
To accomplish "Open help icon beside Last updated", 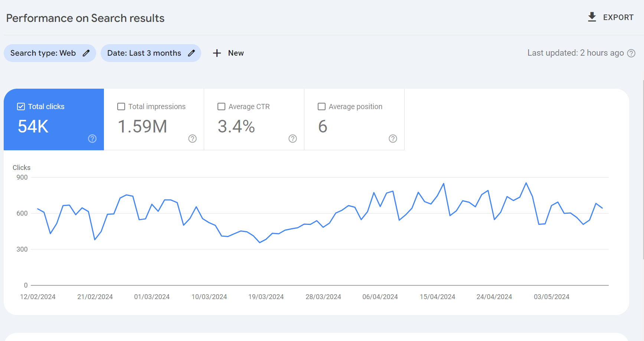I will point(631,53).
